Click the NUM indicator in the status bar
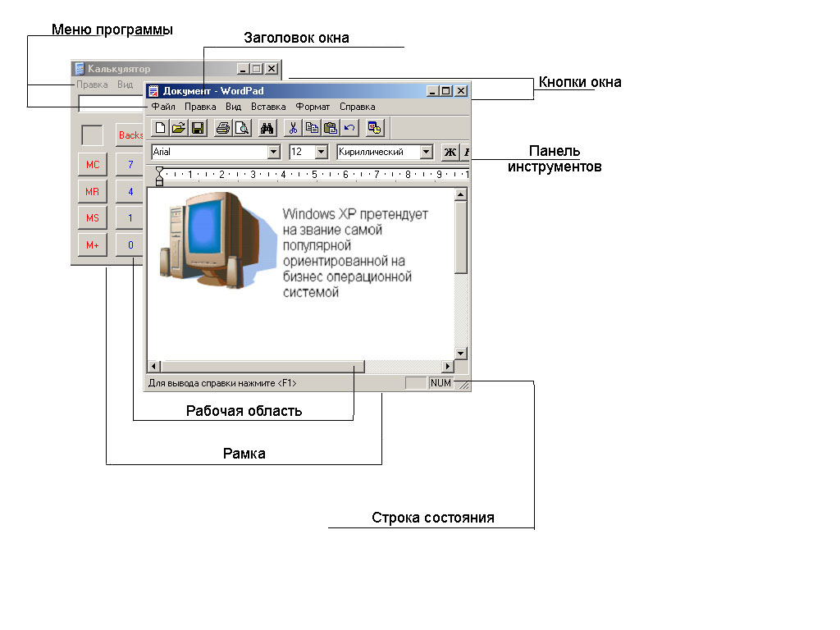840x630 pixels. click(x=441, y=383)
